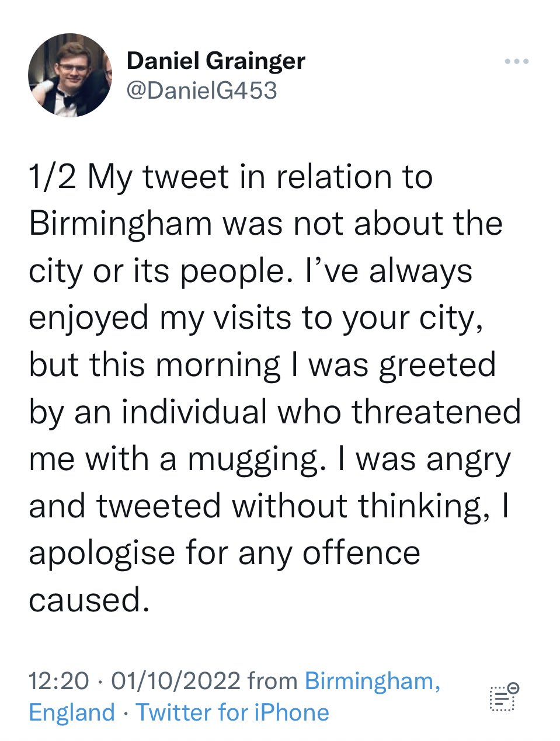Click the word 'apologise' in the tweet
Image resolution: width=560 pixels, height=741 pixels.
(x=102, y=552)
